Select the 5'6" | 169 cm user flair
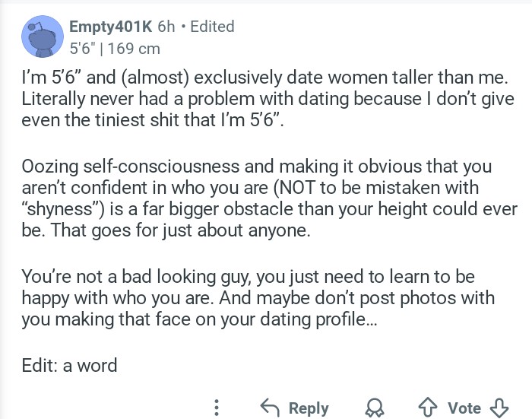 point(115,48)
